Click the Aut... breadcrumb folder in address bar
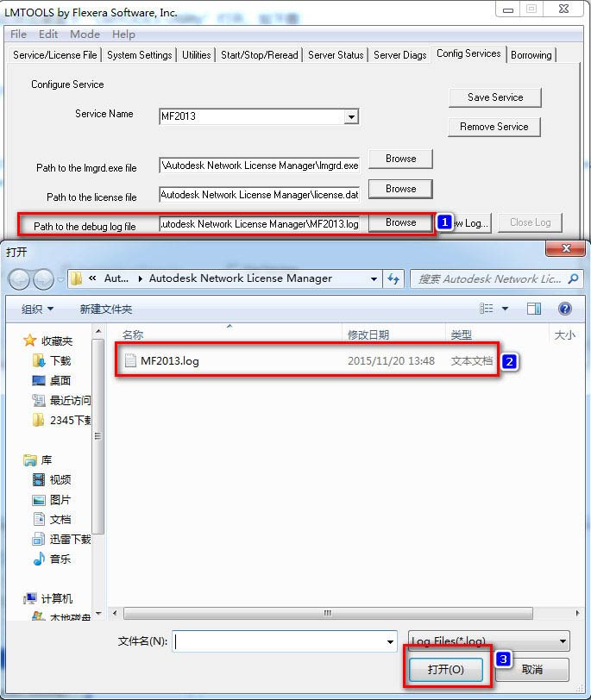 (x=116, y=278)
